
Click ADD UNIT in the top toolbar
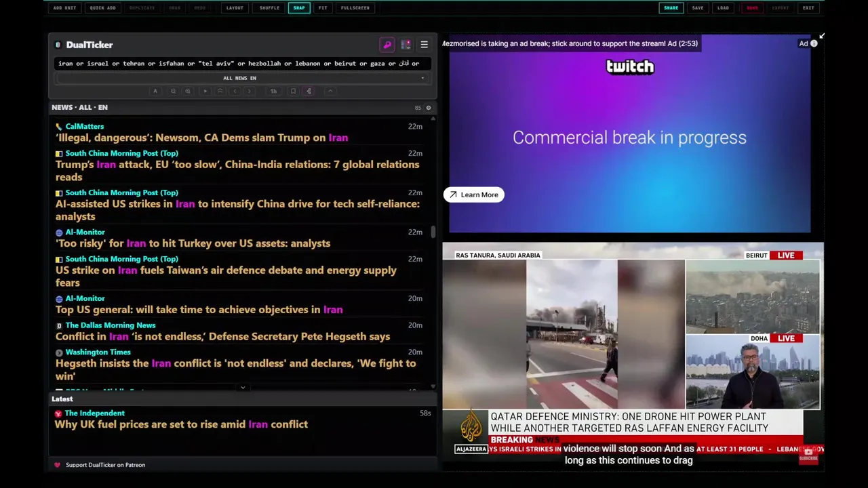point(65,8)
